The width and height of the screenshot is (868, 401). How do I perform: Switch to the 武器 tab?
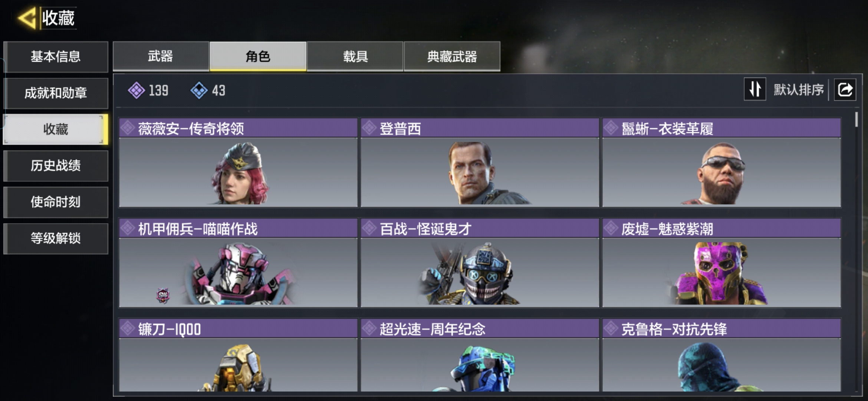[x=161, y=56]
